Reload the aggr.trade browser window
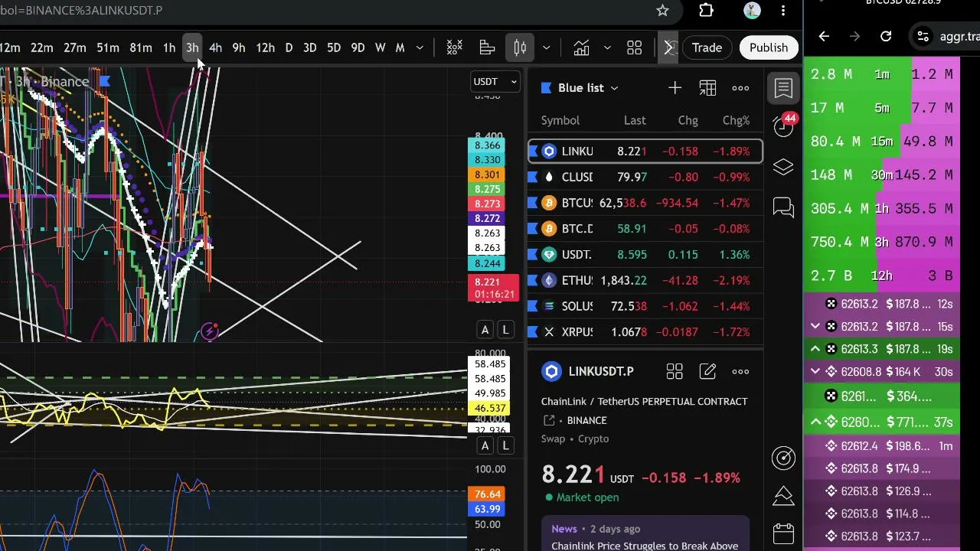 pyautogui.click(x=886, y=36)
